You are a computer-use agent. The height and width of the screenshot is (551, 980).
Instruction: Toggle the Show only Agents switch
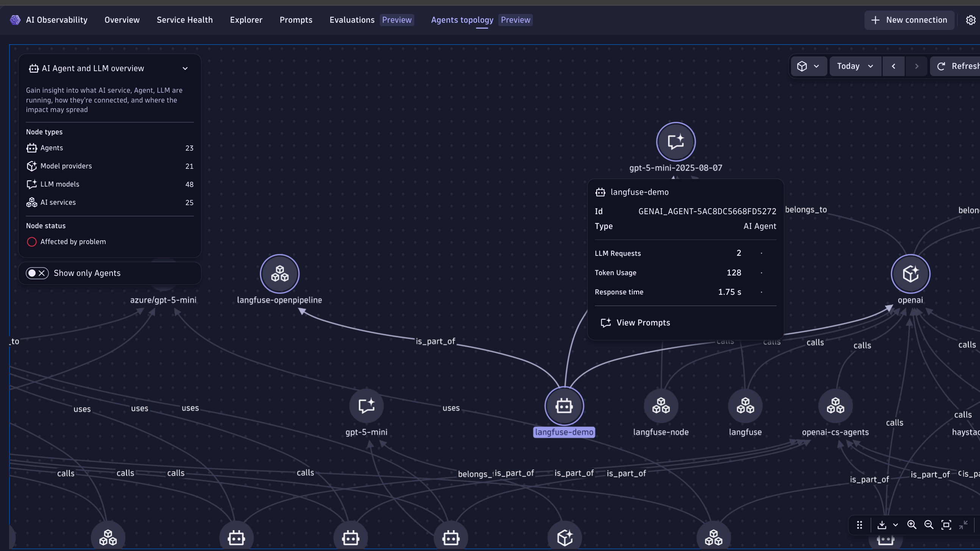[x=37, y=273]
